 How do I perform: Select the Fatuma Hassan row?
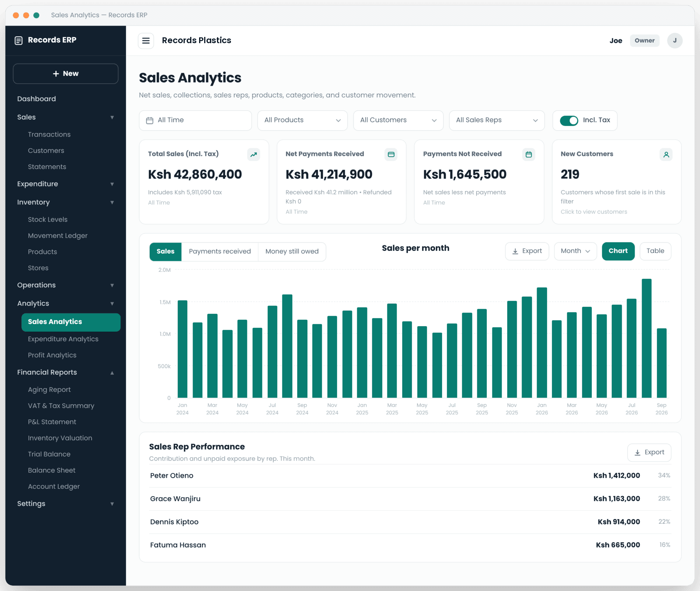(410, 545)
